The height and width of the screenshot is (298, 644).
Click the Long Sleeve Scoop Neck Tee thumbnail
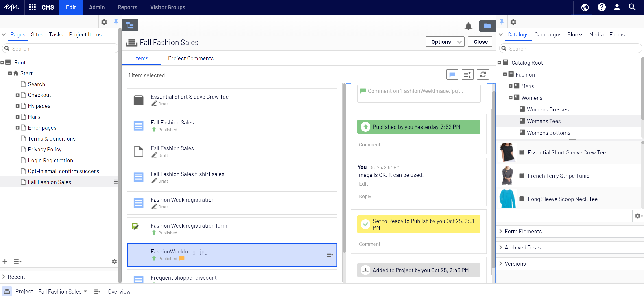[507, 199]
